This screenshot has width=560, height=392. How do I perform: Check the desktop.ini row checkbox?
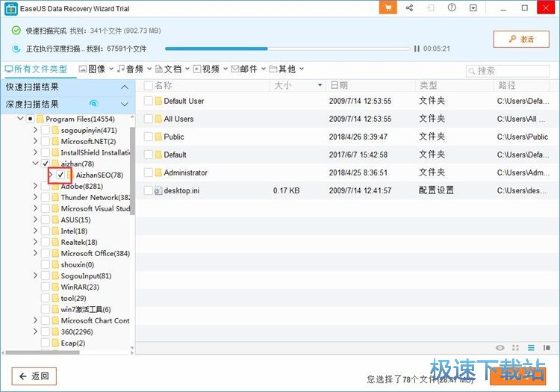pyautogui.click(x=149, y=190)
